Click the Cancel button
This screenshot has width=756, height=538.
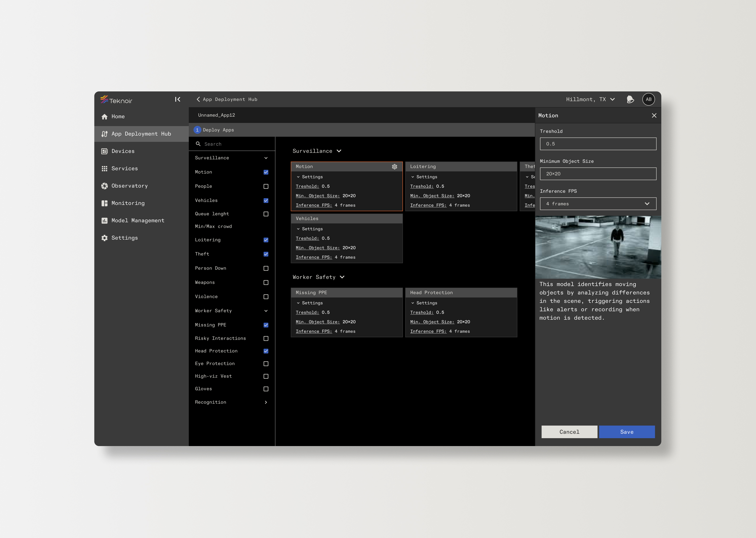569,432
